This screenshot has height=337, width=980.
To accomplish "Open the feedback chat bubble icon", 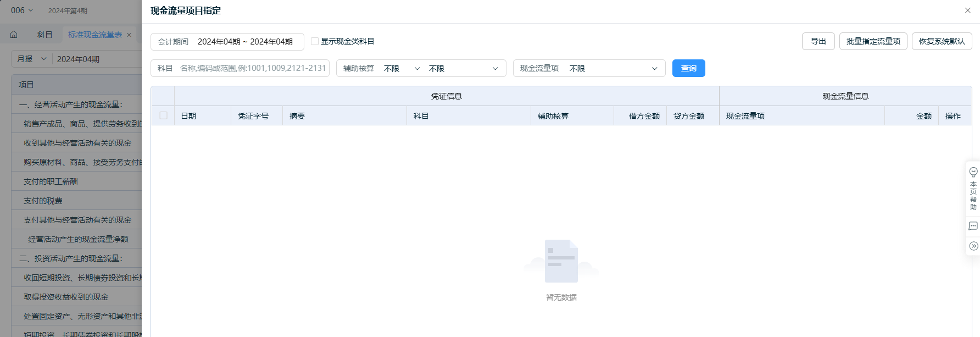I will pyautogui.click(x=973, y=226).
